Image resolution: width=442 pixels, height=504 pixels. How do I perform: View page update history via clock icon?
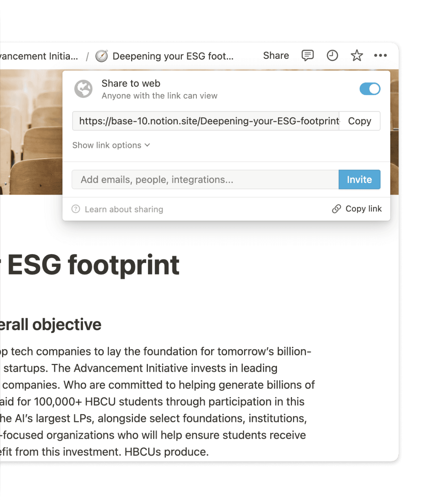332,56
